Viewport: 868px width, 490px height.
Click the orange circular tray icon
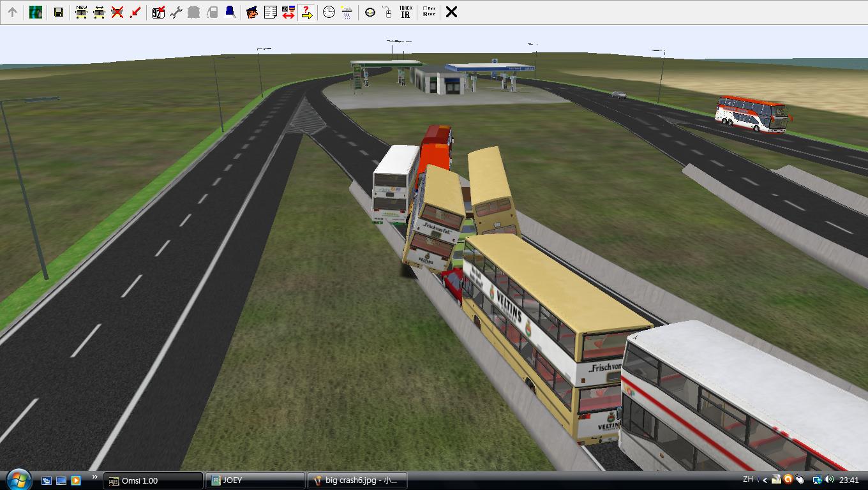tap(788, 479)
